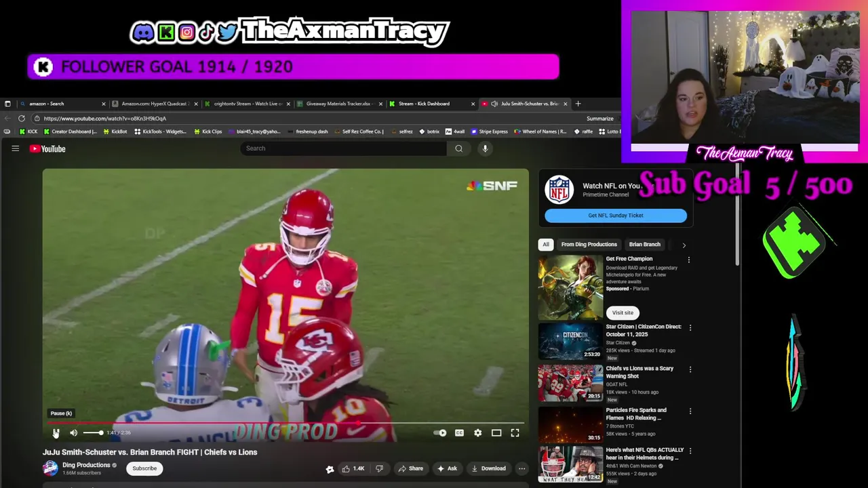868x488 pixels.
Task: Open Ding Productions channel name link
Action: click(x=86, y=465)
